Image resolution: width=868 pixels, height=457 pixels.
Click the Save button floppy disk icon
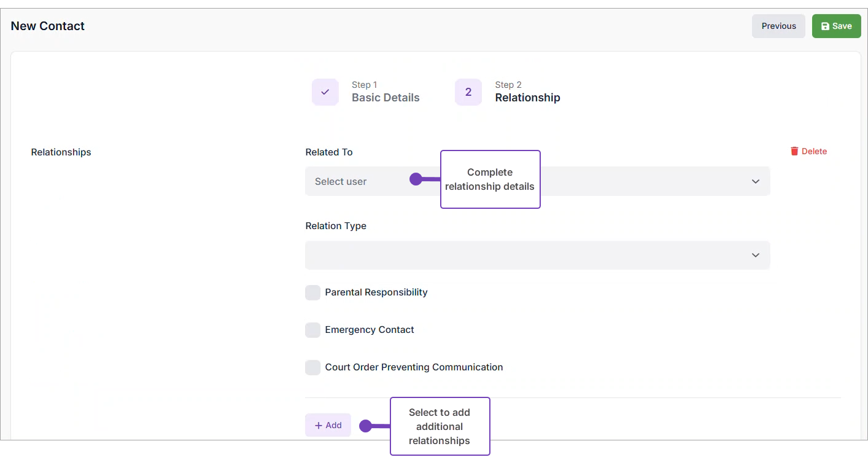click(x=825, y=26)
